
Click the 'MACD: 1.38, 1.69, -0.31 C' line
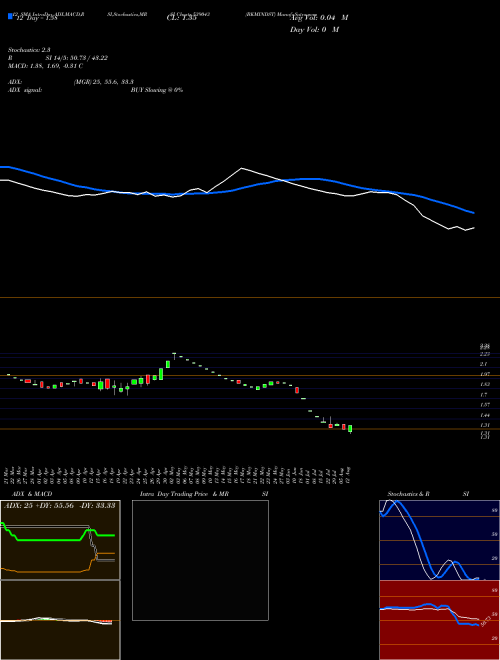45,66
